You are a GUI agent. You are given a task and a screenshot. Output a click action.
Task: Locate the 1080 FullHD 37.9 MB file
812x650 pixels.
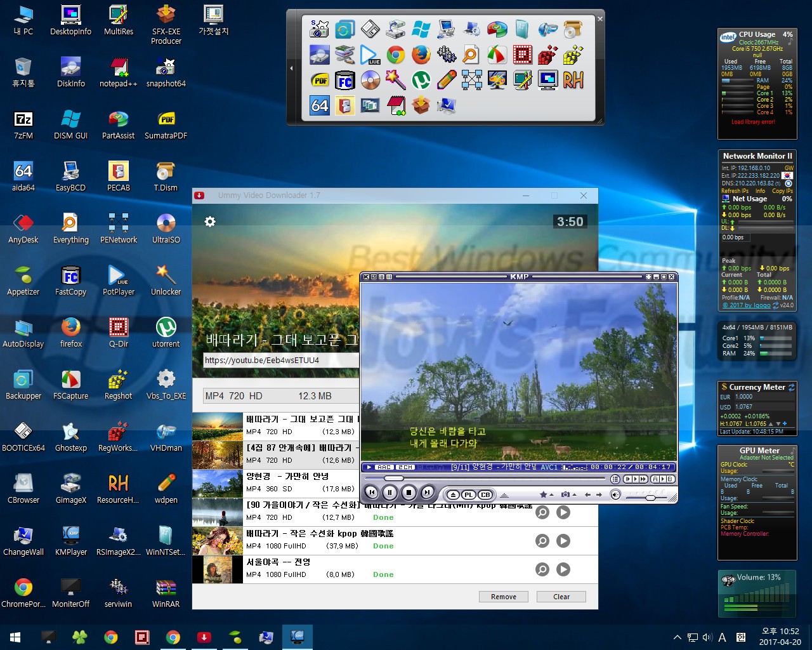542,541
